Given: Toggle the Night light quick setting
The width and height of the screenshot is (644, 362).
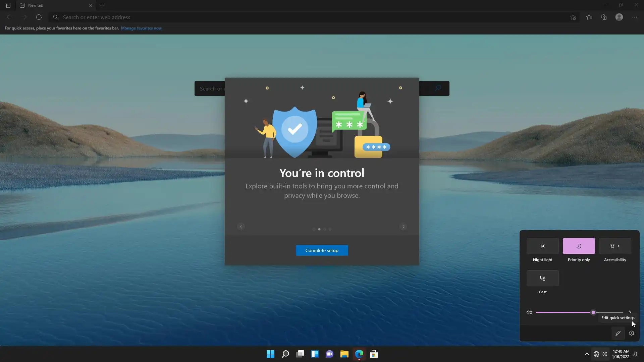Looking at the screenshot, I should click(542, 246).
